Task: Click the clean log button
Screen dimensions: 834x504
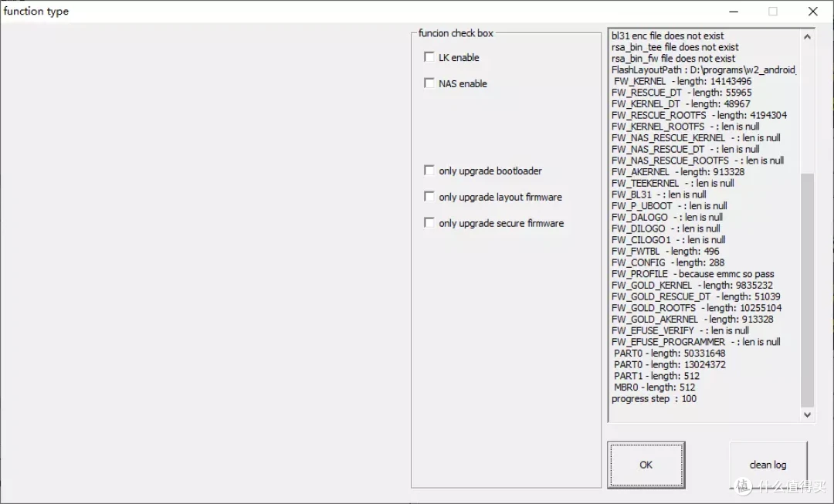Action: point(768,465)
